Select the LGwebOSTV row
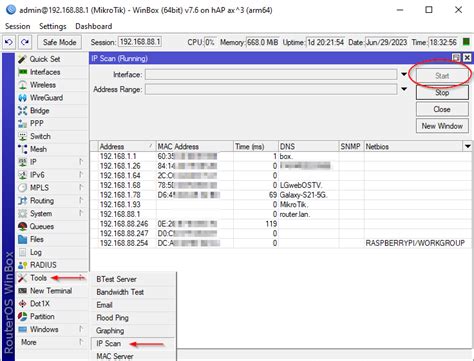Image resolution: width=474 pixels, height=361 pixels. pos(281,185)
